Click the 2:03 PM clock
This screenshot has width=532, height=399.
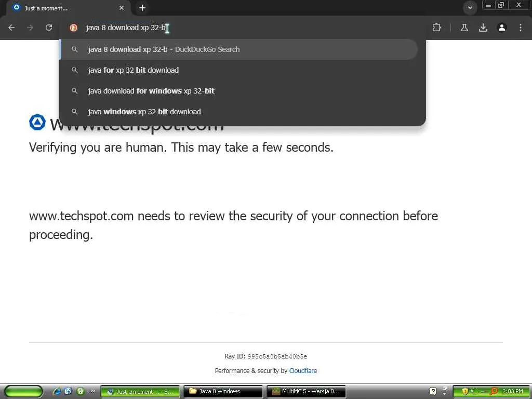point(513,391)
